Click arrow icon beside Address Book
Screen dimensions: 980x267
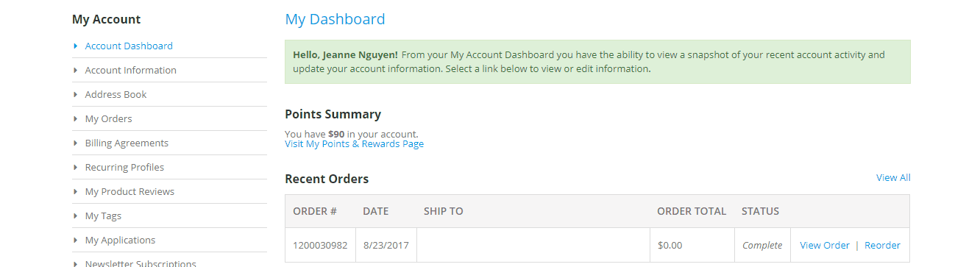point(76,94)
